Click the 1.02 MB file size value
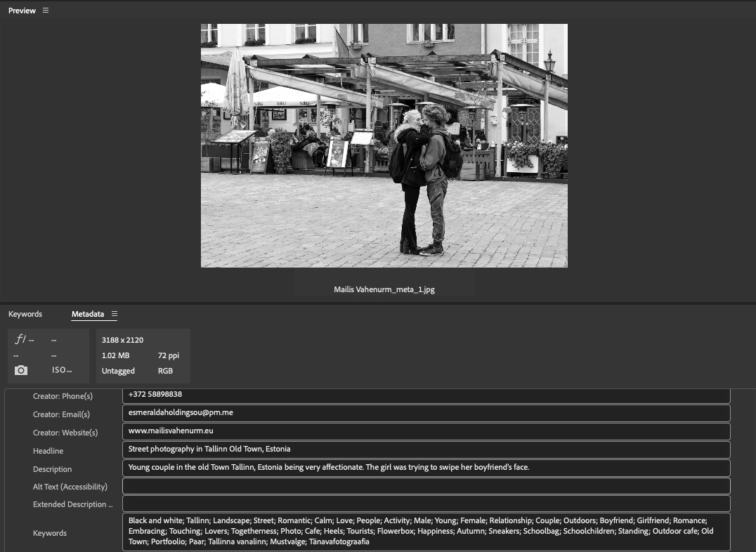This screenshot has height=552, width=756. click(115, 355)
